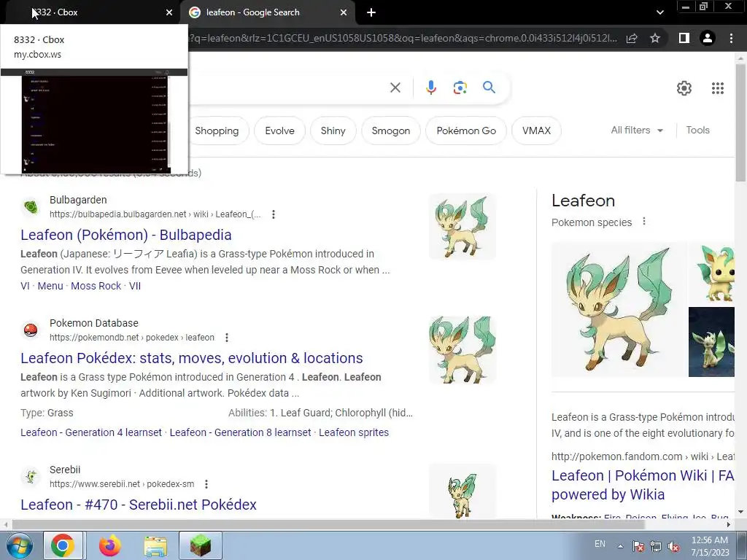Click the Pokemon Database result thumbnail
747x560 pixels.
point(462,350)
